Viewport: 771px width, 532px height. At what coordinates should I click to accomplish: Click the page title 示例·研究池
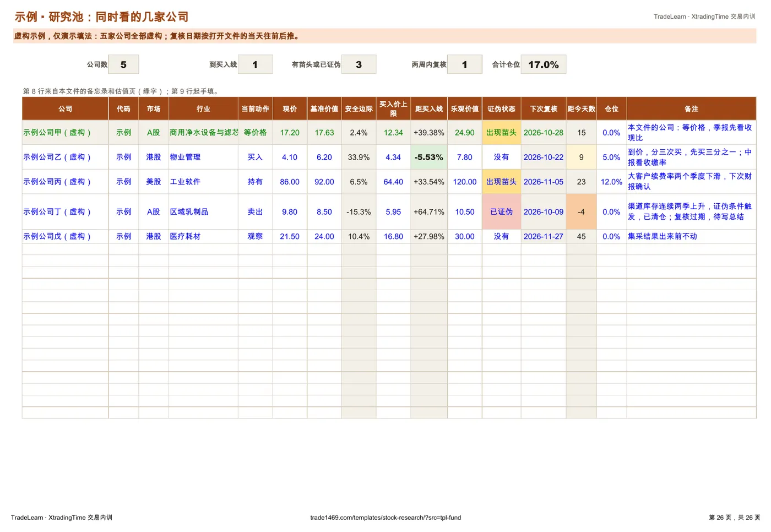click(x=101, y=17)
